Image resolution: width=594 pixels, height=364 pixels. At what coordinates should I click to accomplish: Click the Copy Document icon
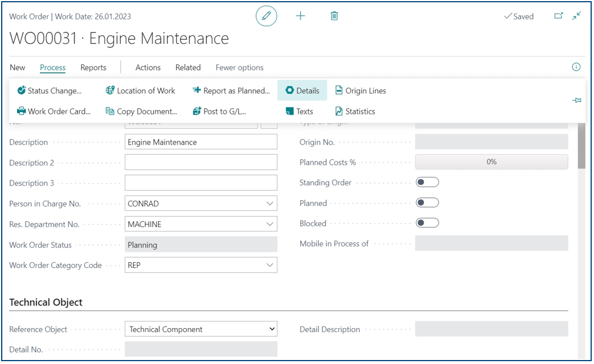click(x=110, y=111)
